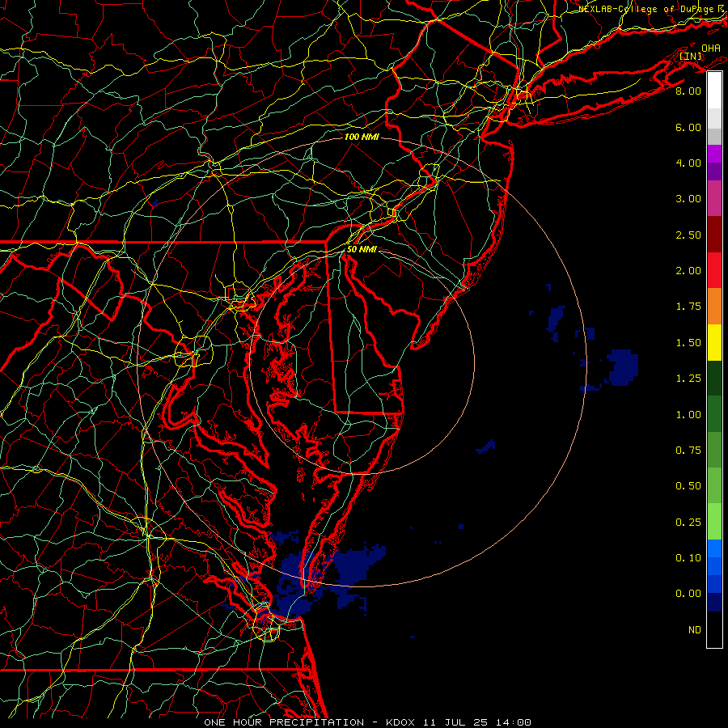This screenshot has width=728, height=728.
Task: Click the One Hour Precipitation KDOX title text
Action: [x=367, y=722]
